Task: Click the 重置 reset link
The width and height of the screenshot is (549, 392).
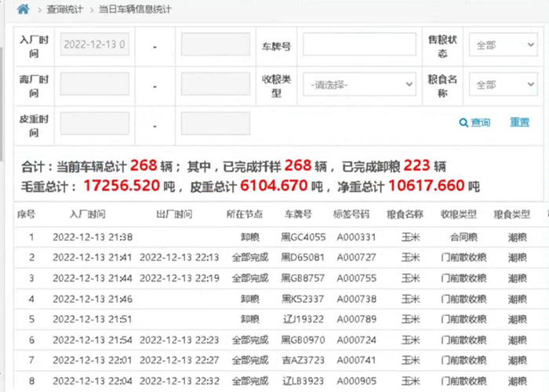Action: [x=519, y=122]
